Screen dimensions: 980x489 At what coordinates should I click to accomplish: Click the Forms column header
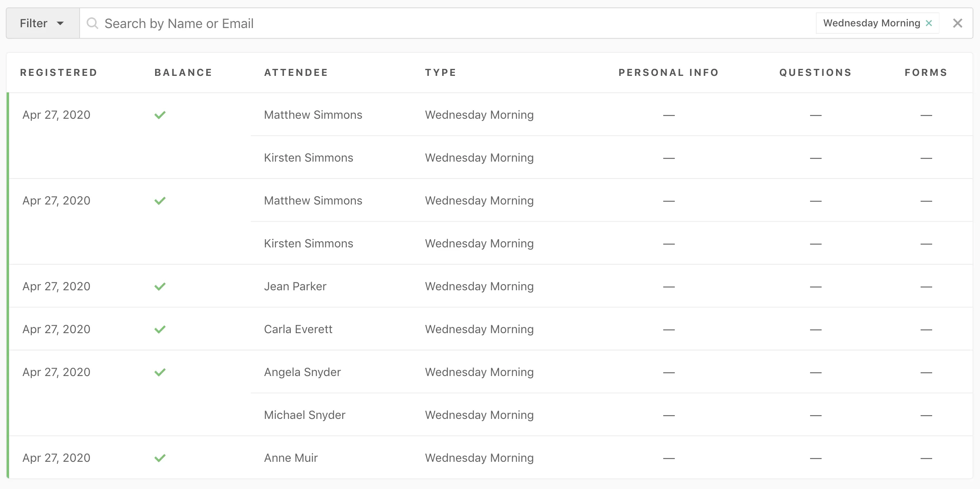926,73
